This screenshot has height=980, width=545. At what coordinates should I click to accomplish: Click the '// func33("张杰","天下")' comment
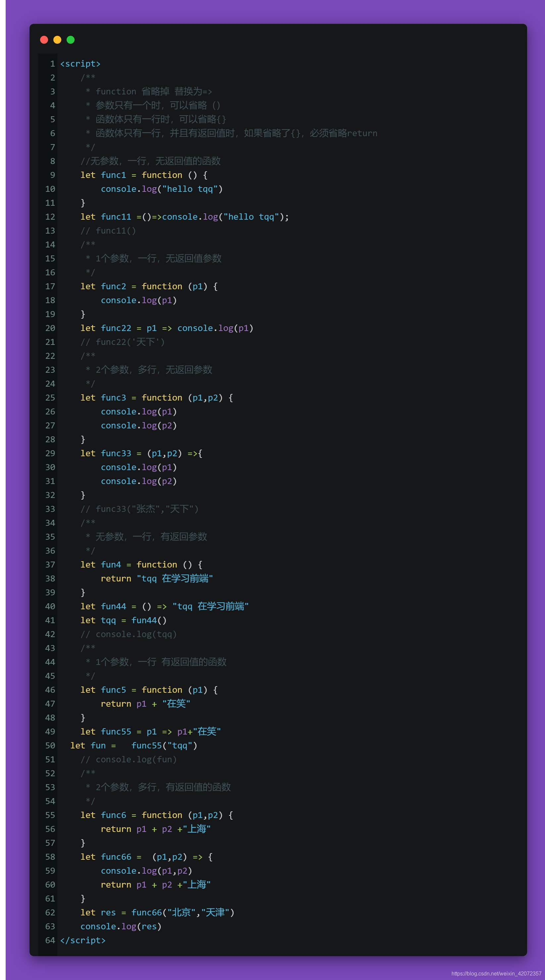pyautogui.click(x=139, y=509)
